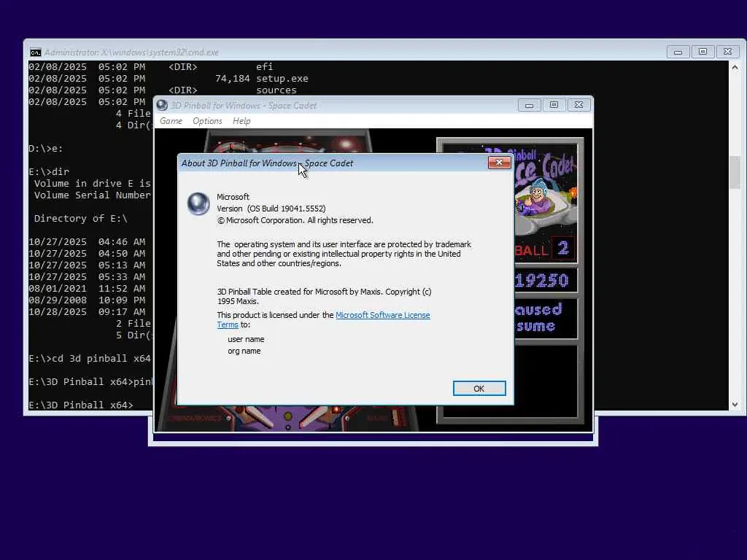
Task: Click the cmd.exe window icon
Action: tap(35, 52)
